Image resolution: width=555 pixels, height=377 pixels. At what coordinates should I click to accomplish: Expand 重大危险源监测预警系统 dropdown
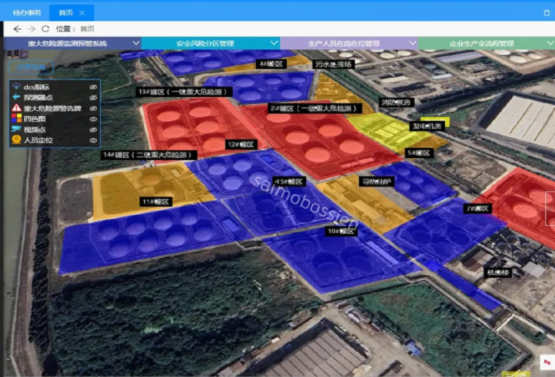pos(136,43)
